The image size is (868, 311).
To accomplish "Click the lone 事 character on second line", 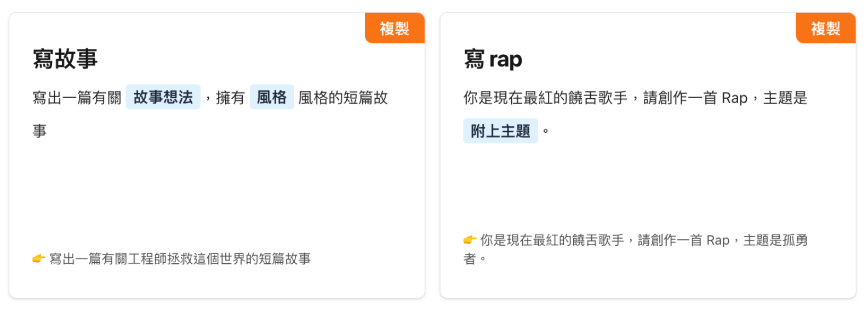I will click(39, 131).
